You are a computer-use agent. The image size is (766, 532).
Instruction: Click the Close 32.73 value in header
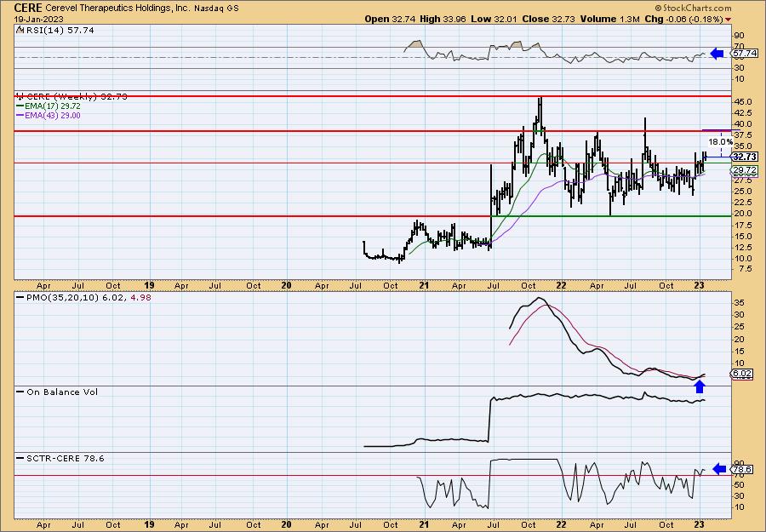pos(549,19)
